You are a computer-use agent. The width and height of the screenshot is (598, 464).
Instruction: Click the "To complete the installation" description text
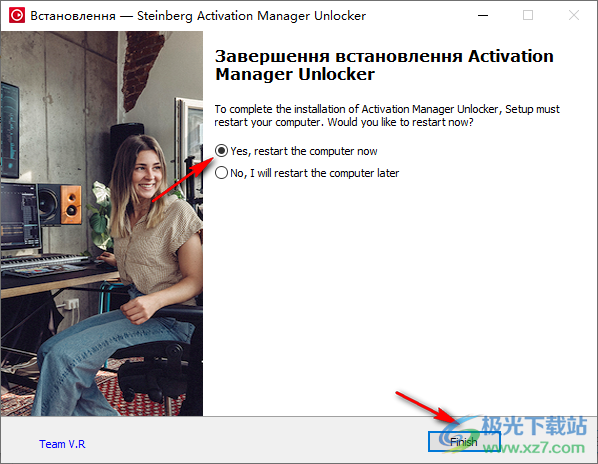click(387, 116)
